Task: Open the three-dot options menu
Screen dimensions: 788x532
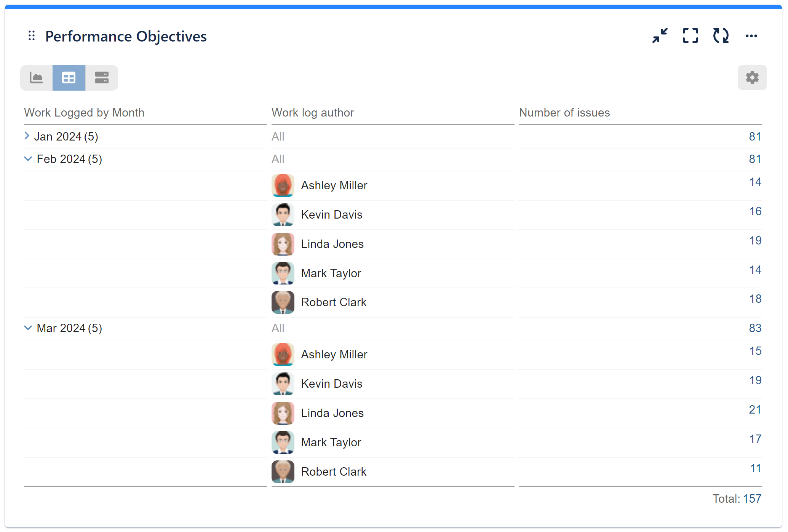Action: tap(751, 36)
